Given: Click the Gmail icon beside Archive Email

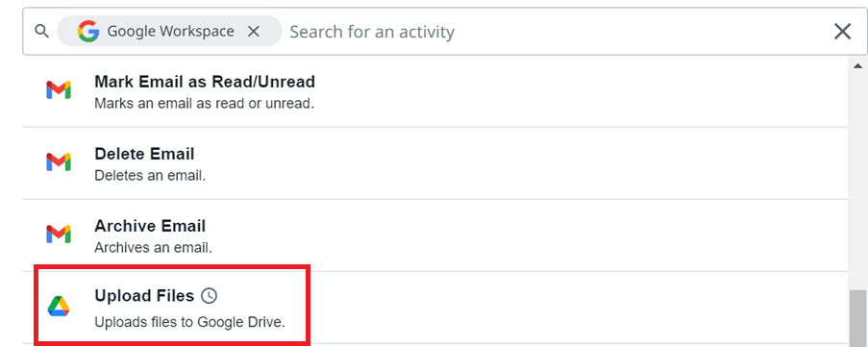Looking at the screenshot, I should click(58, 235).
